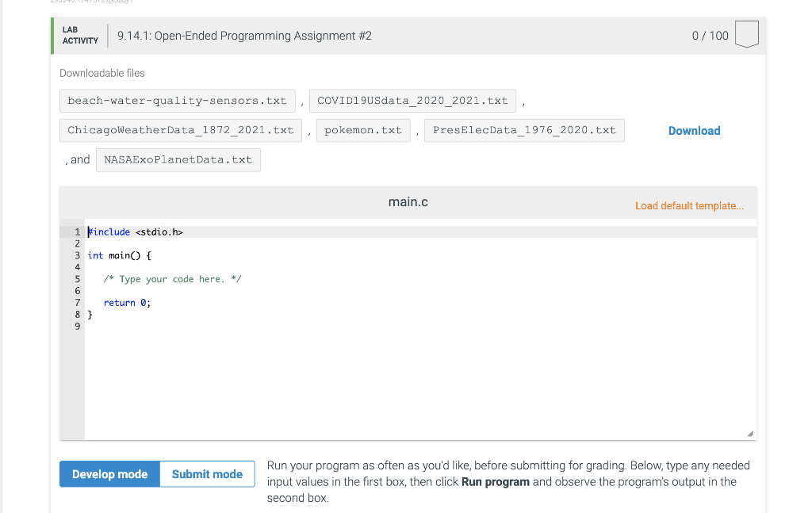This screenshot has width=812, height=513.
Task: Click the COVID19USdata_2020_2021.txt file chip
Action: click(x=412, y=100)
